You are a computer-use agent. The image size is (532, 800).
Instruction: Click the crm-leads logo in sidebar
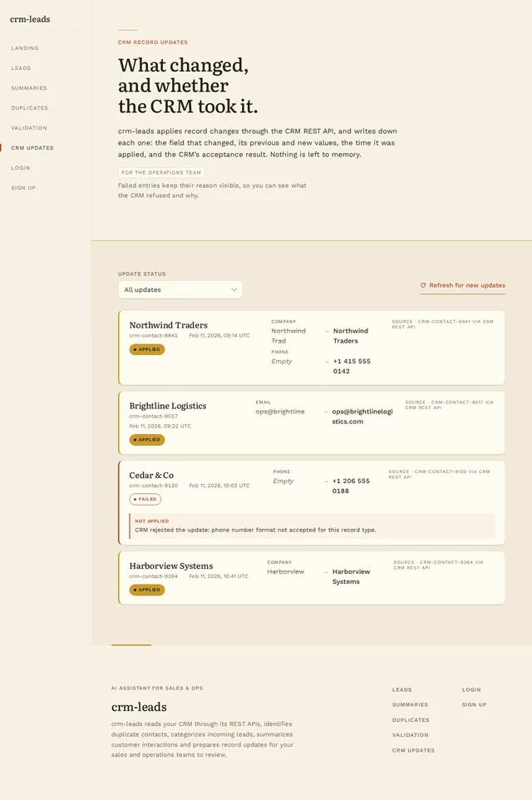tap(30, 19)
